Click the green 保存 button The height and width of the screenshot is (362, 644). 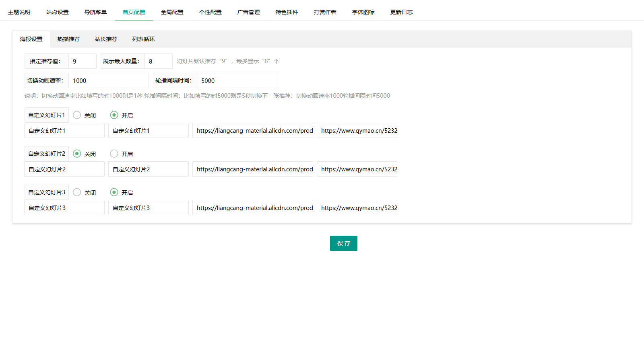[x=343, y=243]
